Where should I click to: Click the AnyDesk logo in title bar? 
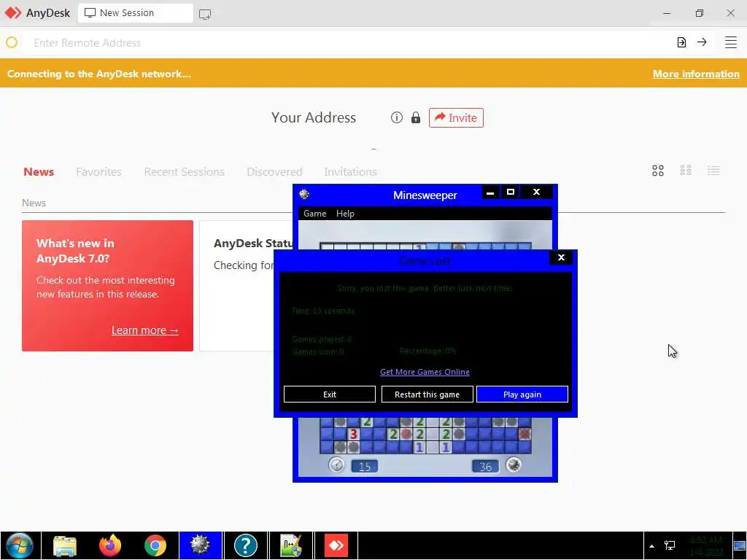(13, 13)
